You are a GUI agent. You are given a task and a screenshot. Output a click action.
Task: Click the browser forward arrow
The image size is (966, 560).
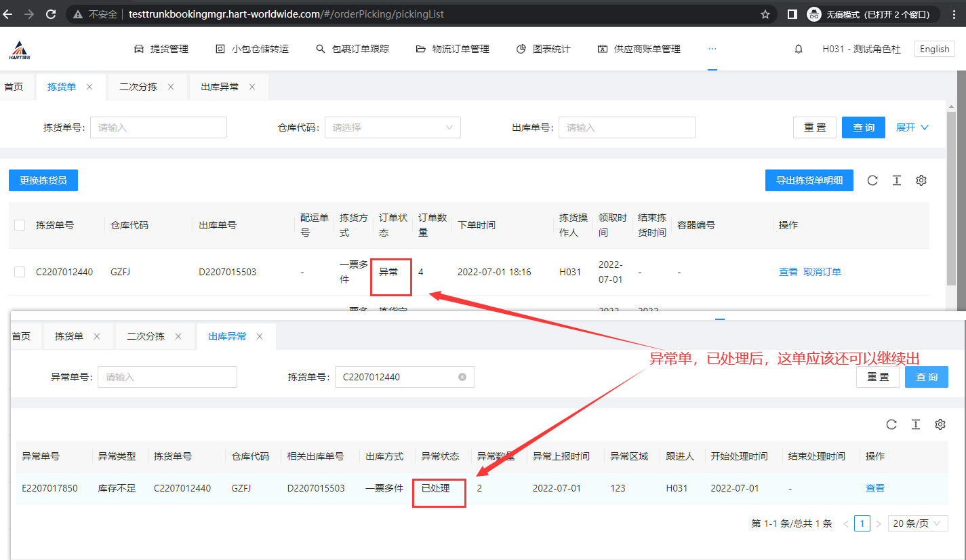(29, 14)
